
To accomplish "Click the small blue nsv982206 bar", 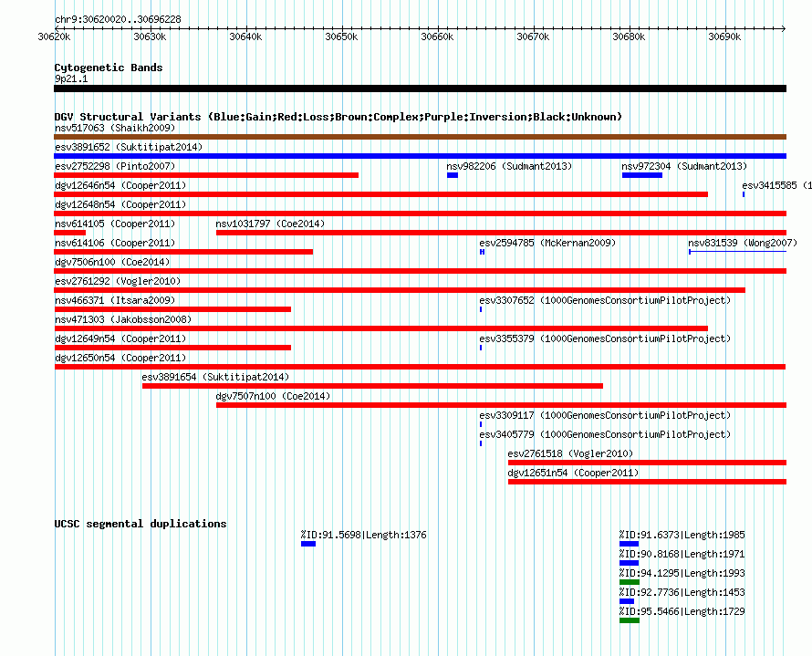I will (x=453, y=175).
